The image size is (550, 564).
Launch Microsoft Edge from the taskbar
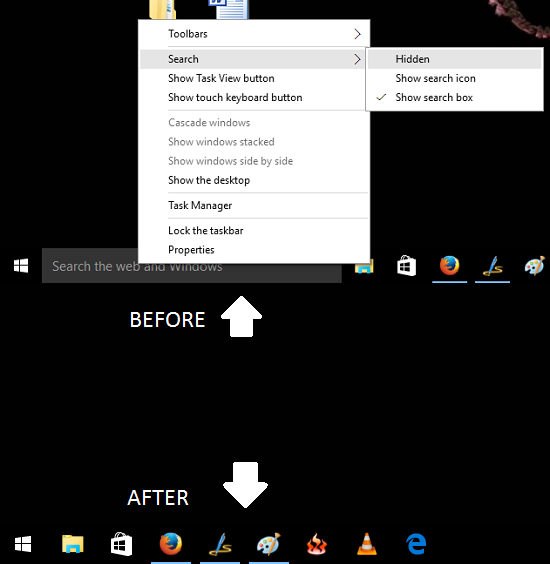pos(416,544)
